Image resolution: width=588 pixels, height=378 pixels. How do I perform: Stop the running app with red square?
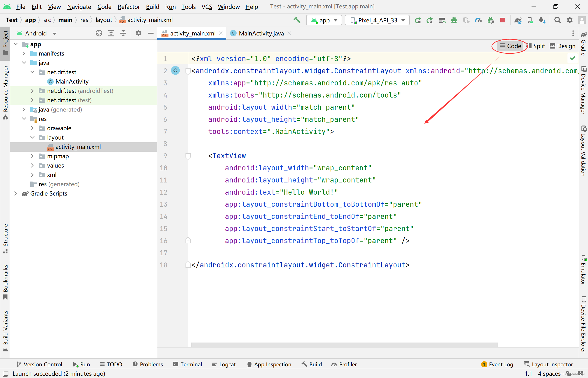[502, 20]
